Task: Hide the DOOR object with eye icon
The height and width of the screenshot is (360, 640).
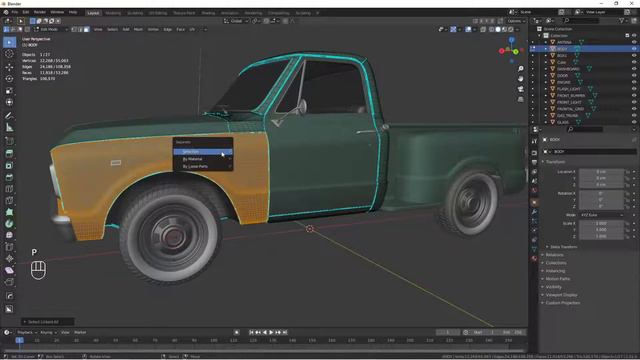Action: click(634, 76)
